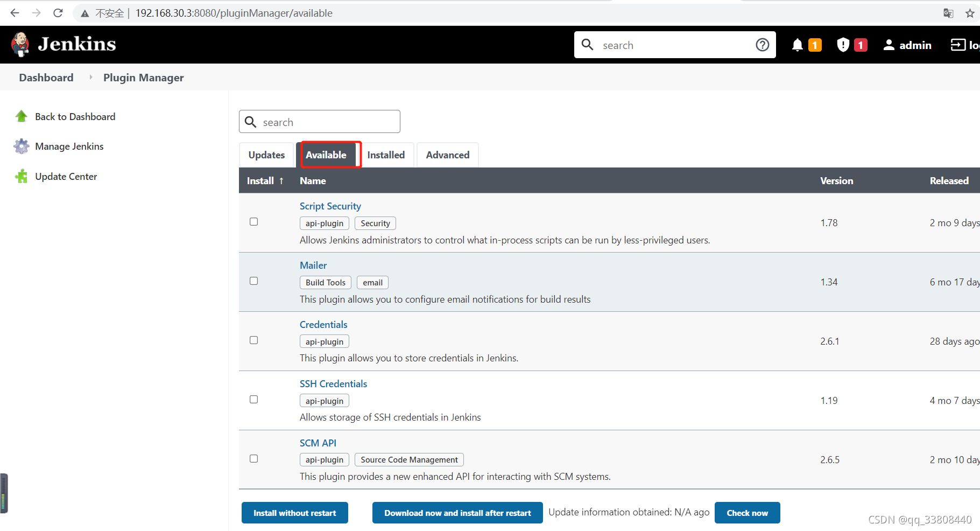Tick the Credentials plugin checkbox

tap(254, 340)
